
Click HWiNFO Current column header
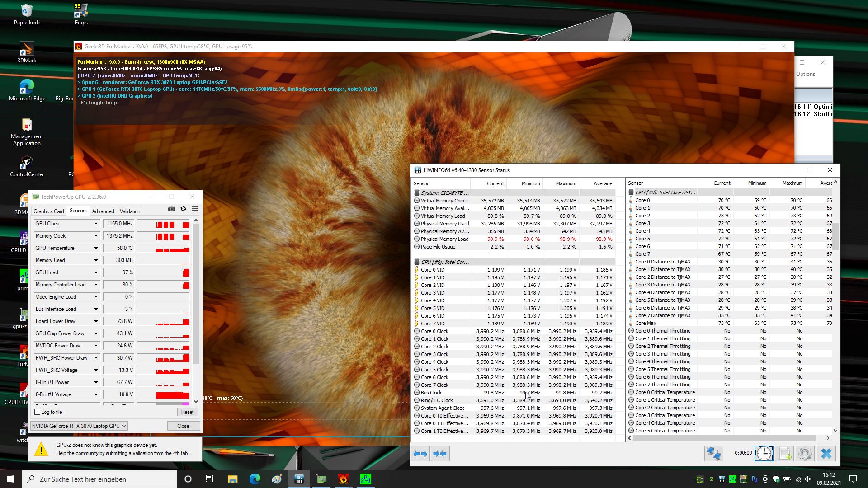[x=488, y=183]
